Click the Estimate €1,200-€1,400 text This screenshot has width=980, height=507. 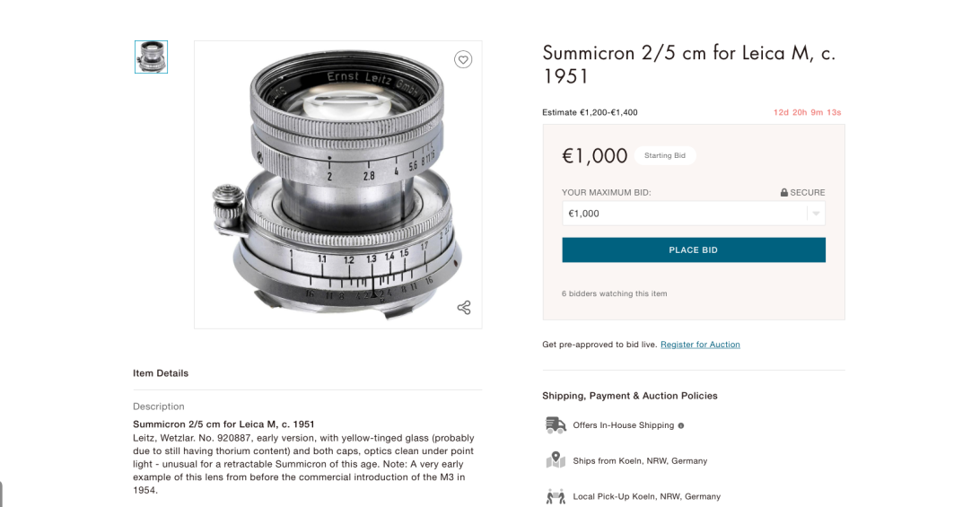click(590, 112)
